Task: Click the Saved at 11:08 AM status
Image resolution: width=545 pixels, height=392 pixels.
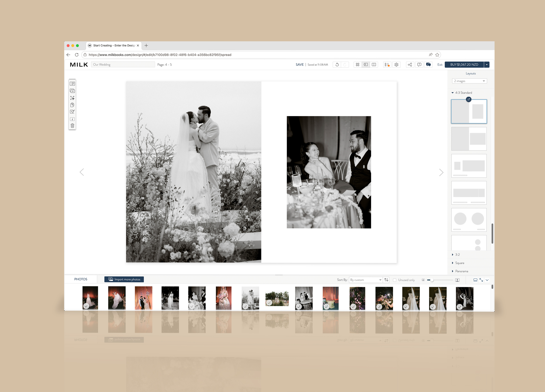Action: [x=318, y=65]
